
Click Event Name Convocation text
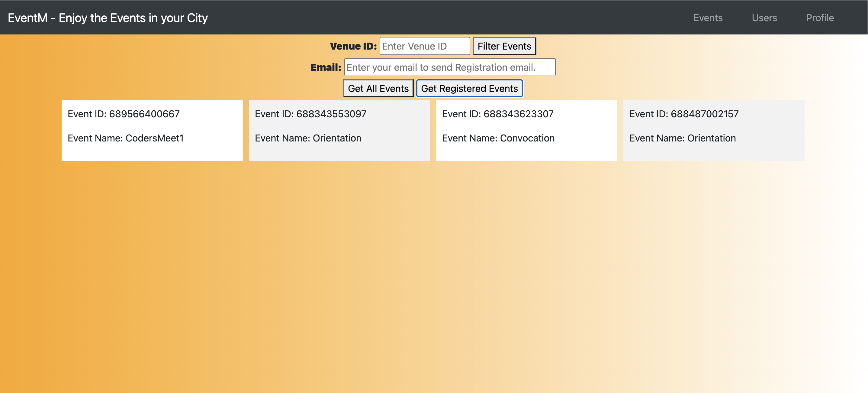click(x=498, y=138)
